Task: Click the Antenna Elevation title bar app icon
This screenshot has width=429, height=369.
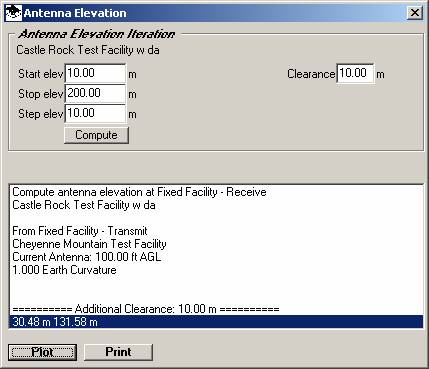Action: tap(13, 13)
